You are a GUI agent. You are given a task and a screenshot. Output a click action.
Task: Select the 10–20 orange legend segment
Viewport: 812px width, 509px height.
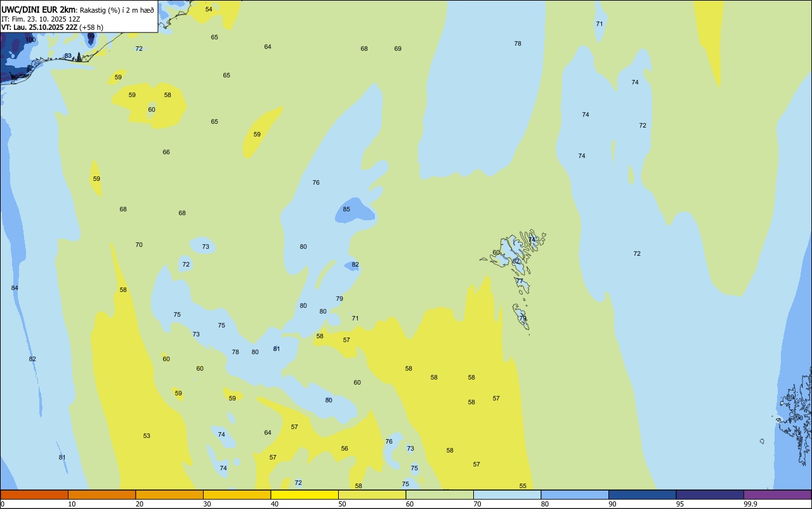pos(101,494)
